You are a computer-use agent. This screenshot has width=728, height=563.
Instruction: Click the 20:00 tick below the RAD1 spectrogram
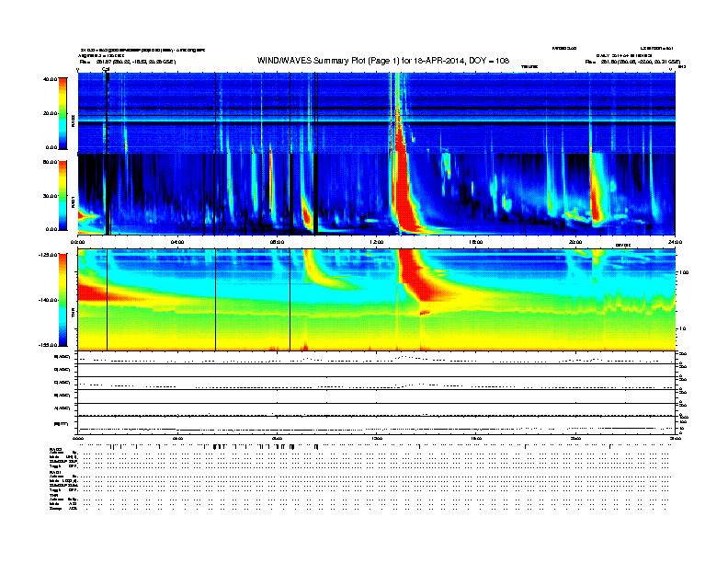click(x=575, y=242)
